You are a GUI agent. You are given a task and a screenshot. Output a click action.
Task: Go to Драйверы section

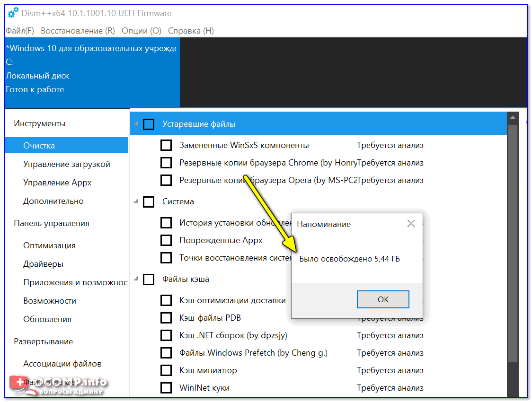pyautogui.click(x=43, y=264)
